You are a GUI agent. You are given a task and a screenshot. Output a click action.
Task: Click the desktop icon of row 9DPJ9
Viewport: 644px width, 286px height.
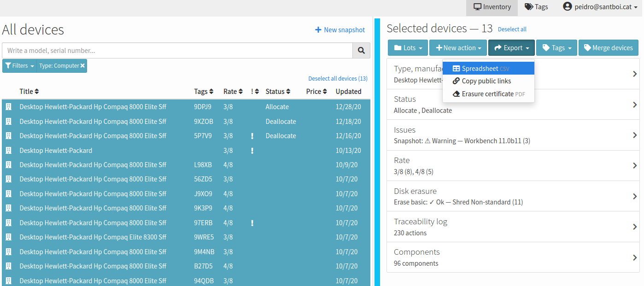8,107
